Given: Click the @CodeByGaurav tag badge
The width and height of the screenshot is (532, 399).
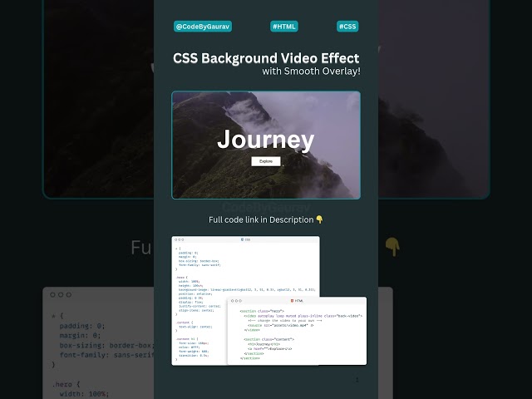Looking at the screenshot, I should [203, 27].
